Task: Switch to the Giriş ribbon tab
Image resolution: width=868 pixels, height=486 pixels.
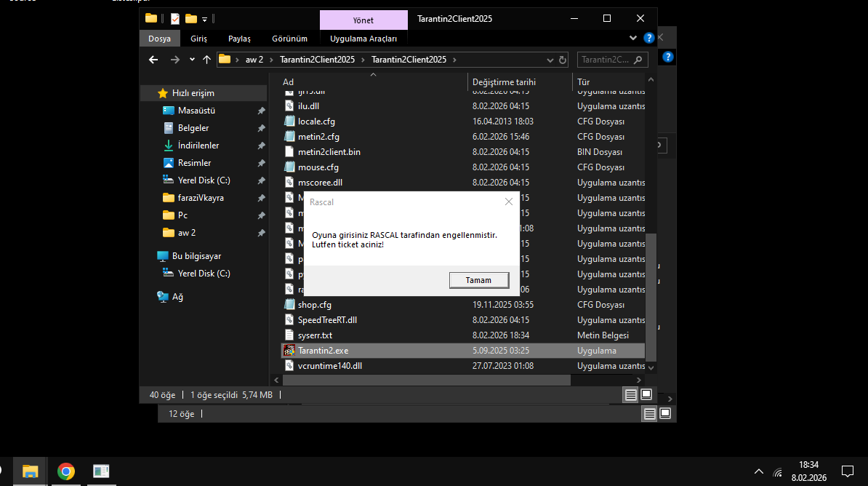Action: pyautogui.click(x=198, y=39)
